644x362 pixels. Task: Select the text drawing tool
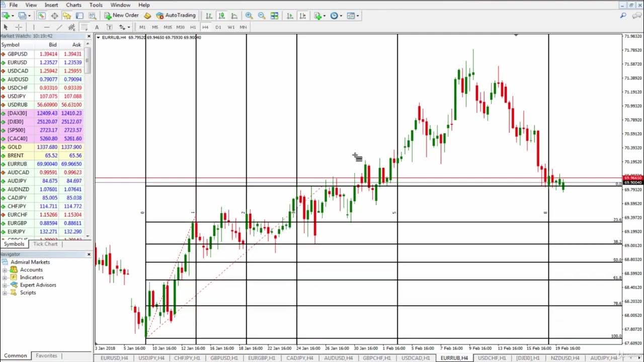click(97, 27)
